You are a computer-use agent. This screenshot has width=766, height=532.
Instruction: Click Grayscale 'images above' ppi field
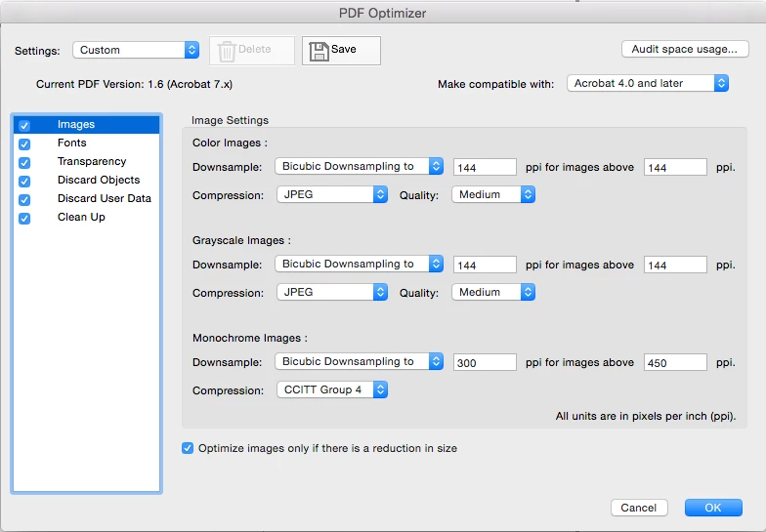pyautogui.click(x=675, y=265)
